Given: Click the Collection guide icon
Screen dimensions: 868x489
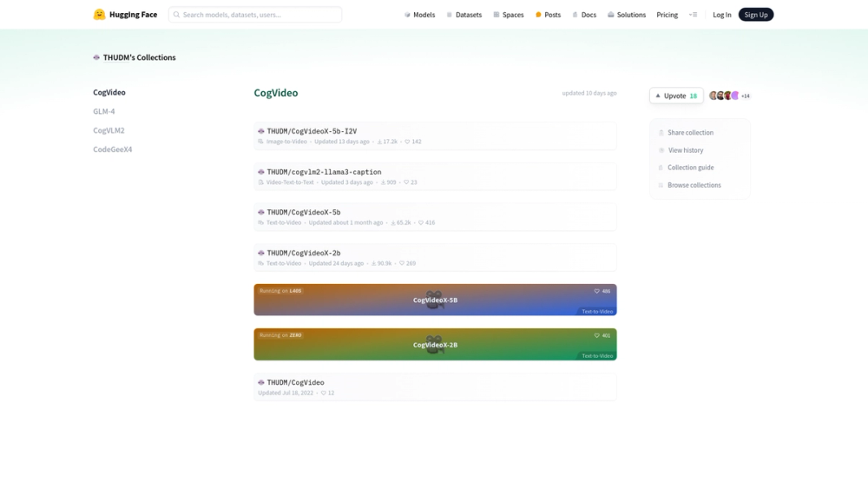Looking at the screenshot, I should click(661, 168).
